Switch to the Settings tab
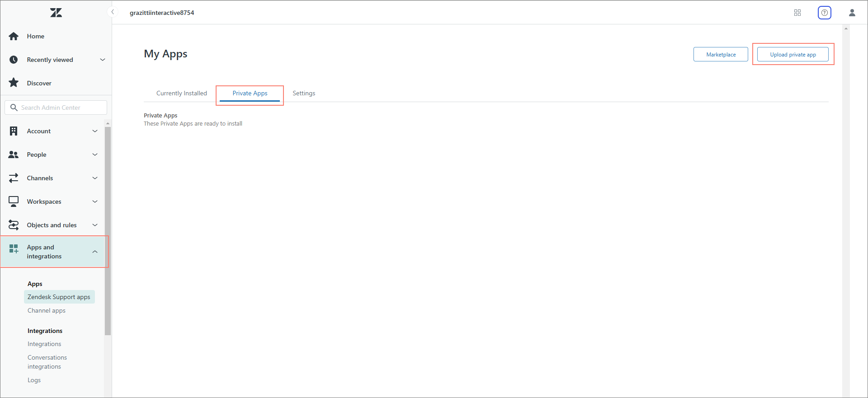The width and height of the screenshot is (868, 398). (304, 94)
